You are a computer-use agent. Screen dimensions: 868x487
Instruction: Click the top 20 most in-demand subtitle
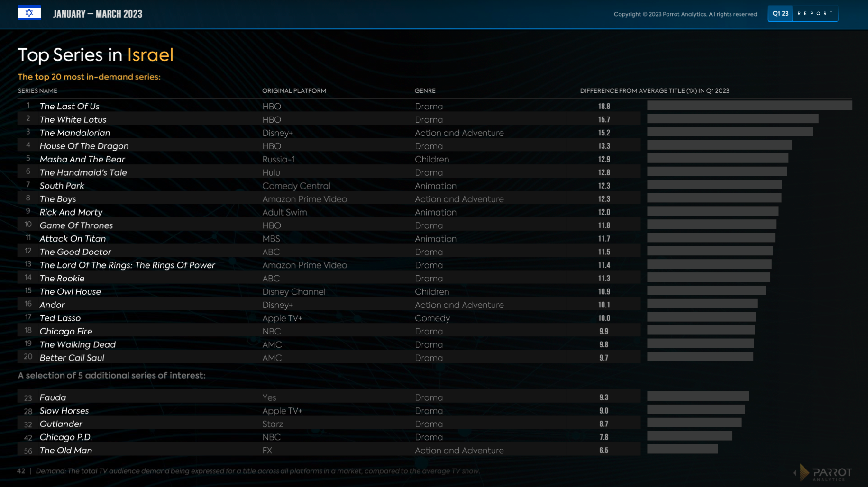(x=89, y=77)
